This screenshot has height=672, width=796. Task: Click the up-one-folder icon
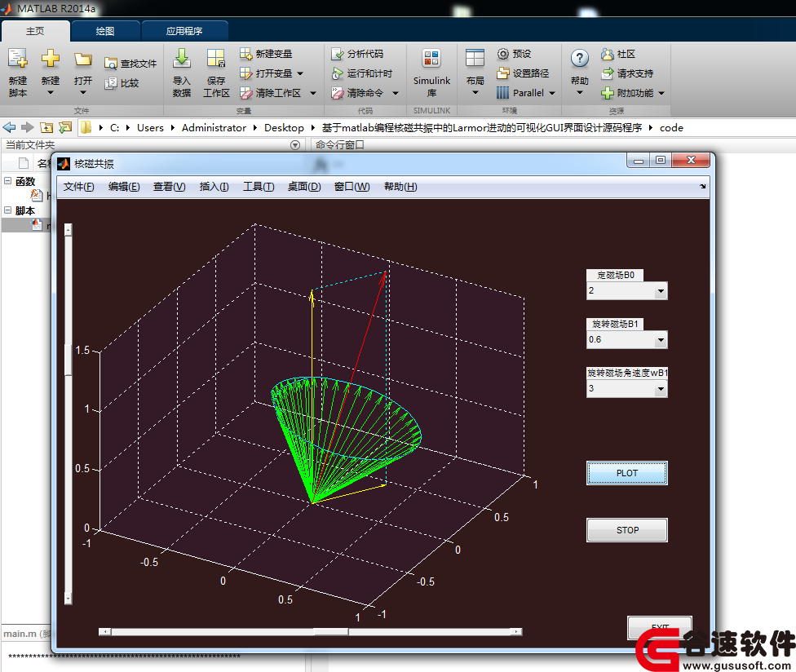coord(46,127)
